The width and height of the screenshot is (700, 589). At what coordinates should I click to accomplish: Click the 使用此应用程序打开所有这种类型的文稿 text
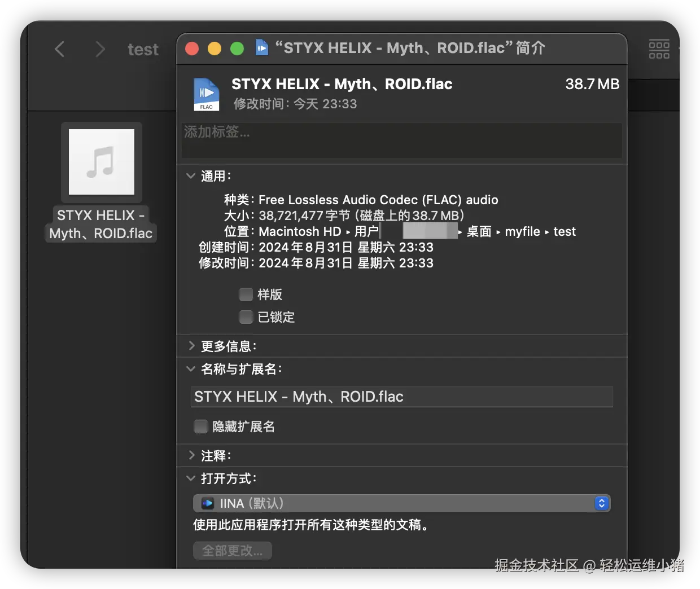[x=310, y=525]
